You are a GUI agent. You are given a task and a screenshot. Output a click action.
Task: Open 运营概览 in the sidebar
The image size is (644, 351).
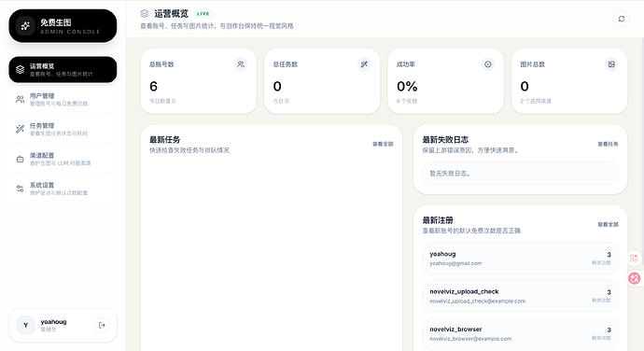(x=63, y=69)
